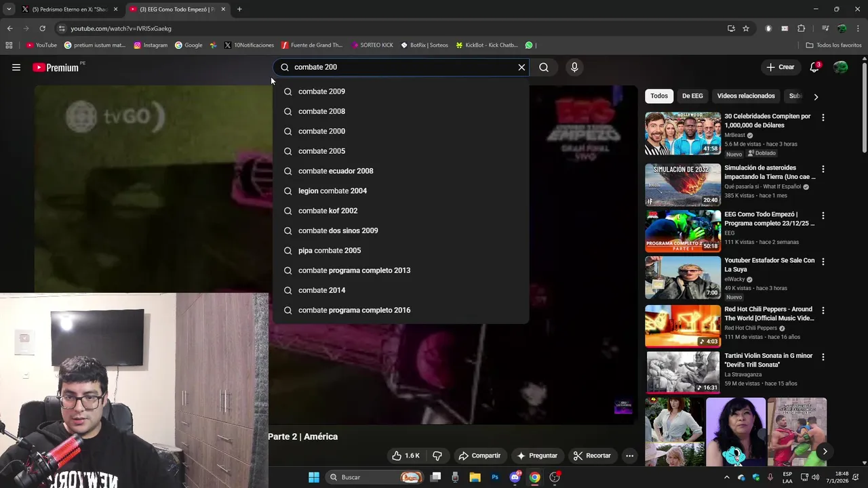This screenshot has width=868, height=488.
Task: Click the Preguntar button
Action: [537, 455]
